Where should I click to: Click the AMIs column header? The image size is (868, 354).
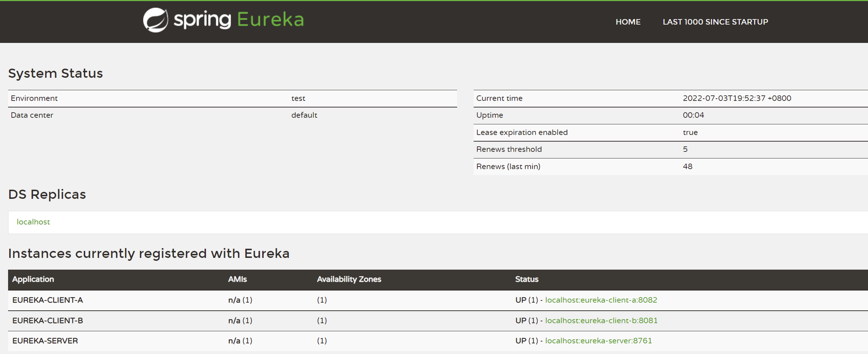(x=238, y=279)
